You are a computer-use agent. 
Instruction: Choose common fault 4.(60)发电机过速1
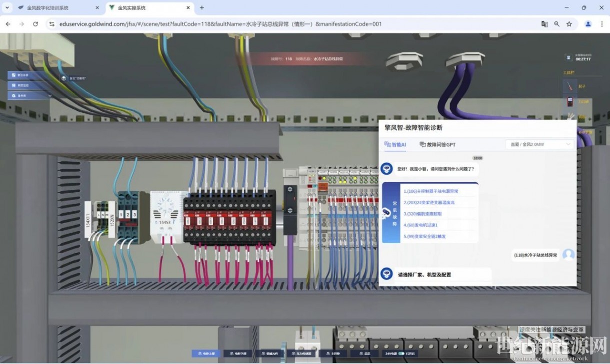(420, 225)
